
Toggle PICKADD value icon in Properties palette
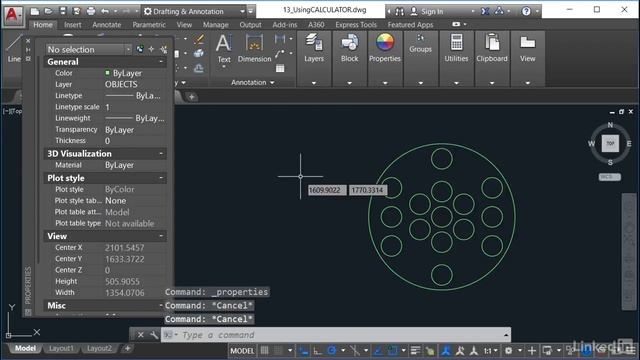click(x=140, y=49)
